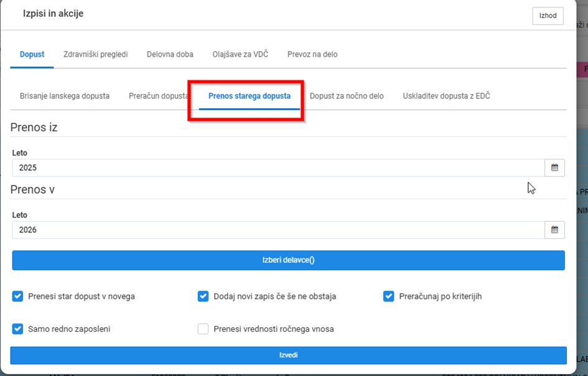Click the Izhod button
The width and height of the screenshot is (588, 376).
548,16
